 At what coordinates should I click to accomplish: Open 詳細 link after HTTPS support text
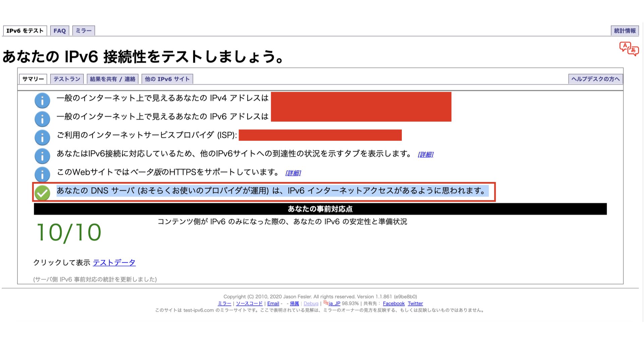click(x=293, y=173)
